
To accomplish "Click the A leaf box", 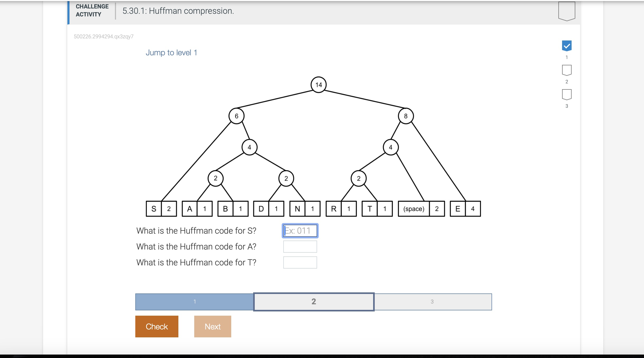I will (197, 209).
